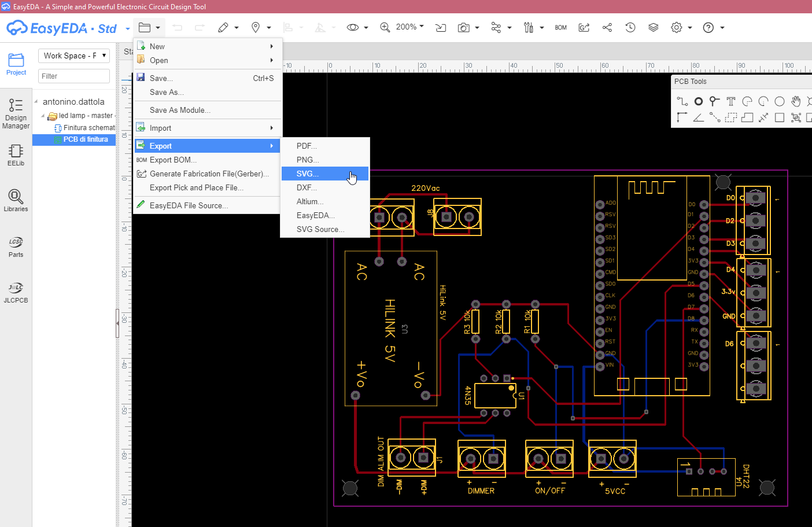Open the LCSC Parts sidebar panel
This screenshot has width=812, height=527.
16,246
